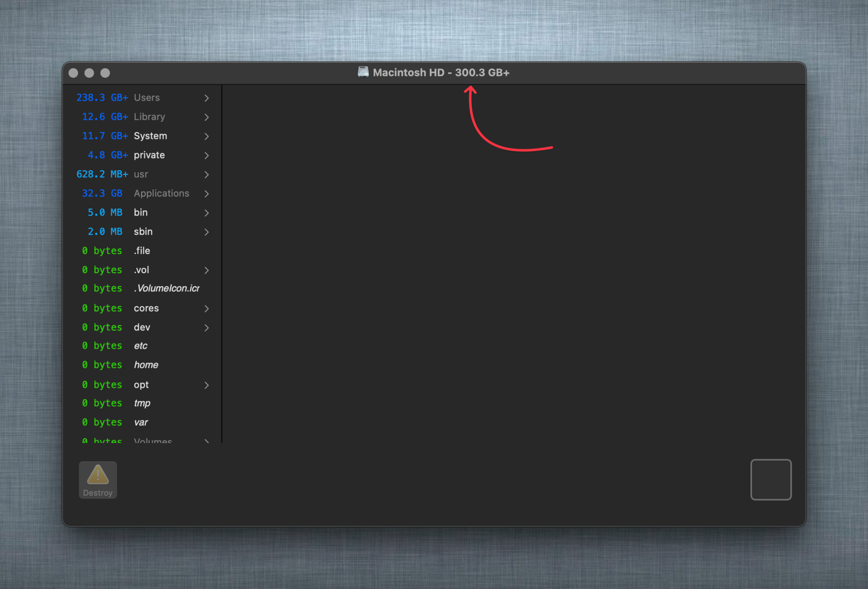
Task: Select the .file item
Action: pyautogui.click(x=142, y=251)
